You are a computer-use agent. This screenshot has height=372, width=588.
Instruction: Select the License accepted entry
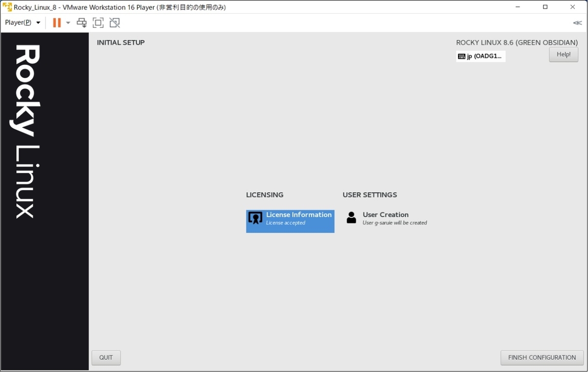click(x=286, y=223)
